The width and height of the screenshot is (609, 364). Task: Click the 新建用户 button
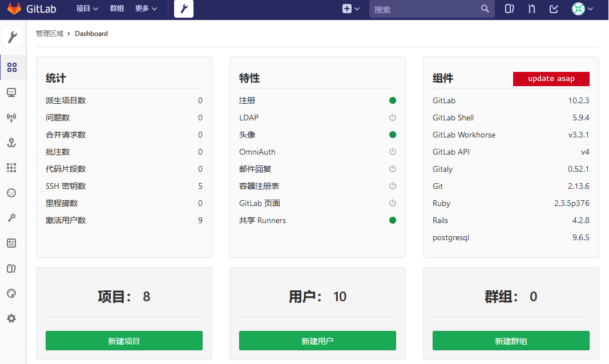[x=317, y=341]
